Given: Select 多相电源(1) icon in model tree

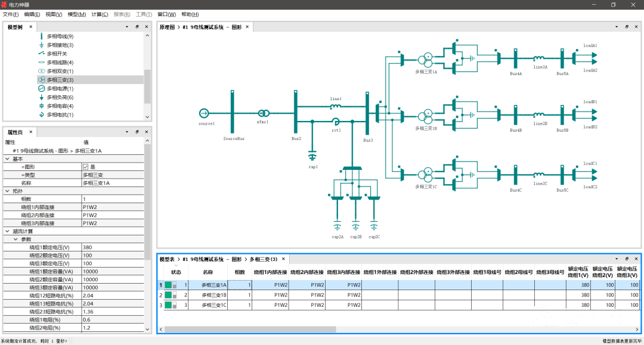Looking at the screenshot, I should tap(42, 89).
